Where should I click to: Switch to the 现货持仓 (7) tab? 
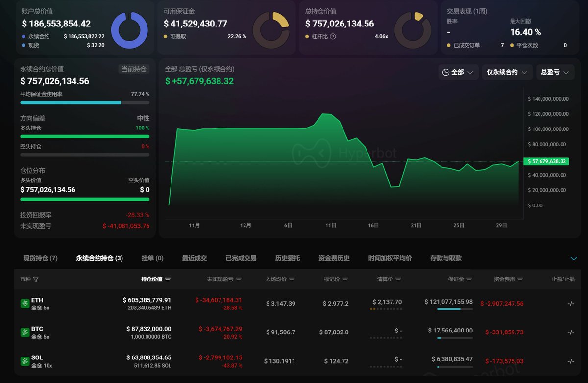tap(40, 258)
